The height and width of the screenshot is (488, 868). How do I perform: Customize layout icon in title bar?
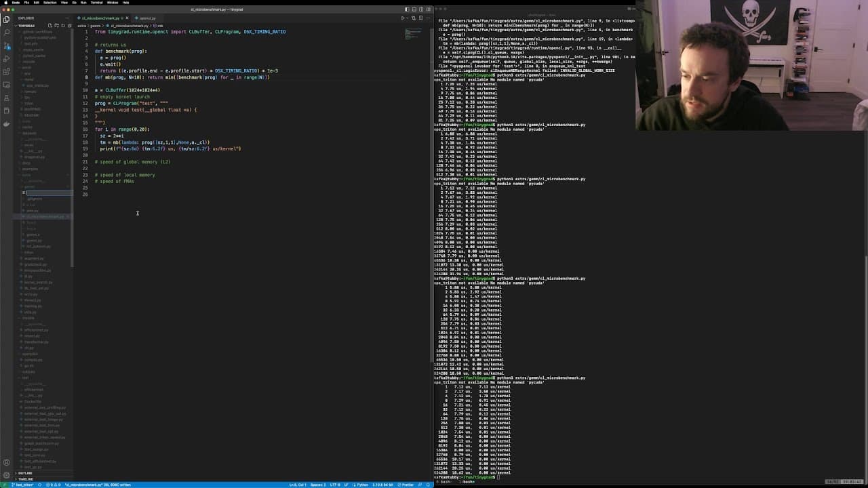pyautogui.click(x=429, y=9)
